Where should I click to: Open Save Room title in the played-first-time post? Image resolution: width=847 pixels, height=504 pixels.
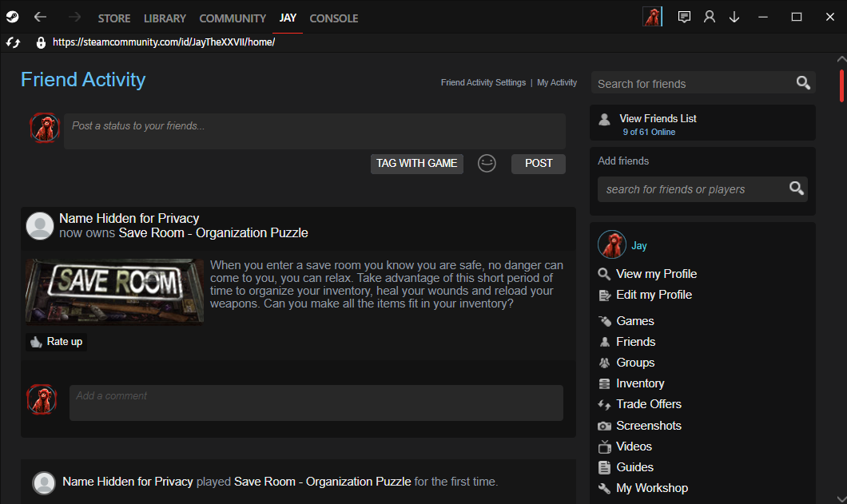tap(323, 482)
